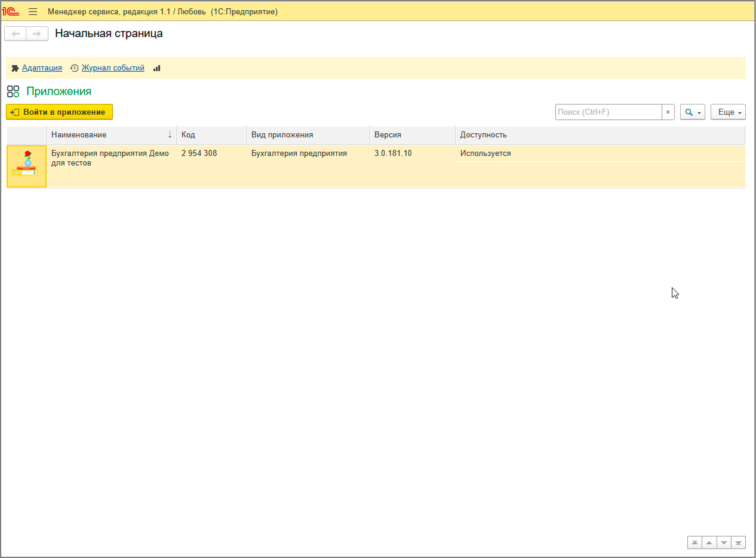Viewport: 756px width, 558px height.
Task: Click the Версия column header
Action: [x=412, y=135]
